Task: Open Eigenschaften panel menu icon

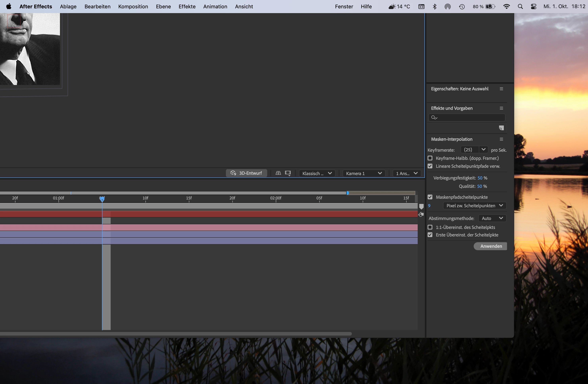Action: [x=501, y=89]
